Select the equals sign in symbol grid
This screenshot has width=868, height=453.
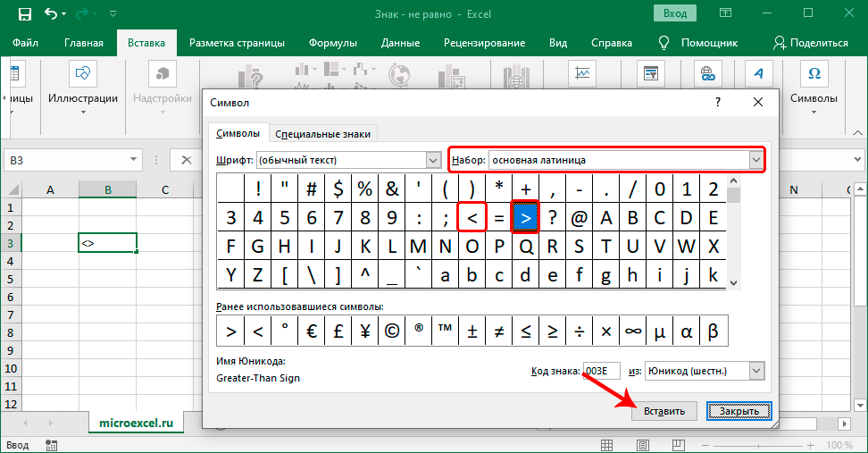[x=499, y=218]
